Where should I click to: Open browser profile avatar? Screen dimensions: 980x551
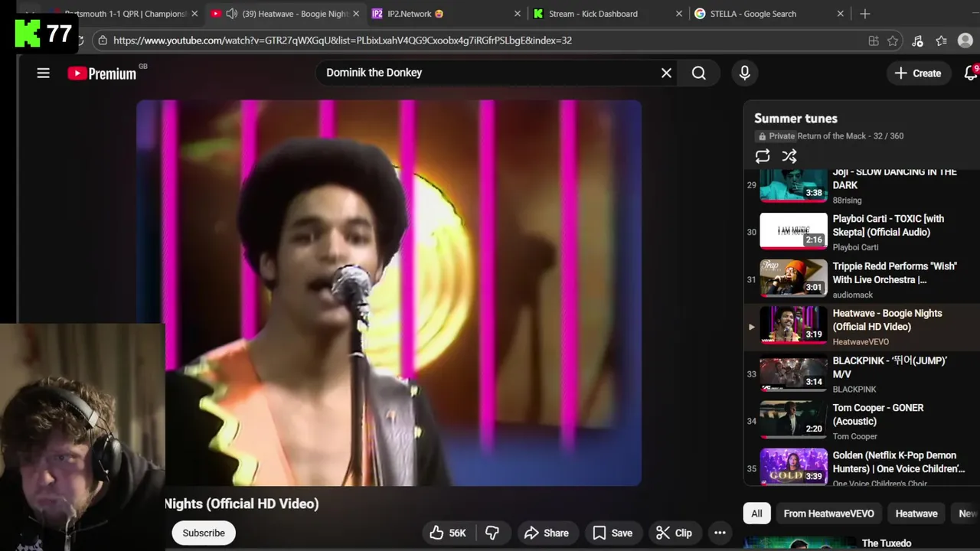(965, 41)
